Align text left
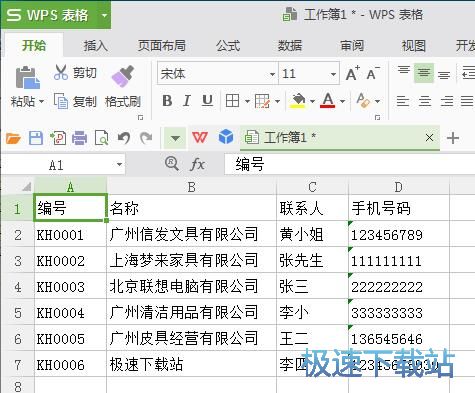The height and width of the screenshot is (393, 475). coord(403,101)
